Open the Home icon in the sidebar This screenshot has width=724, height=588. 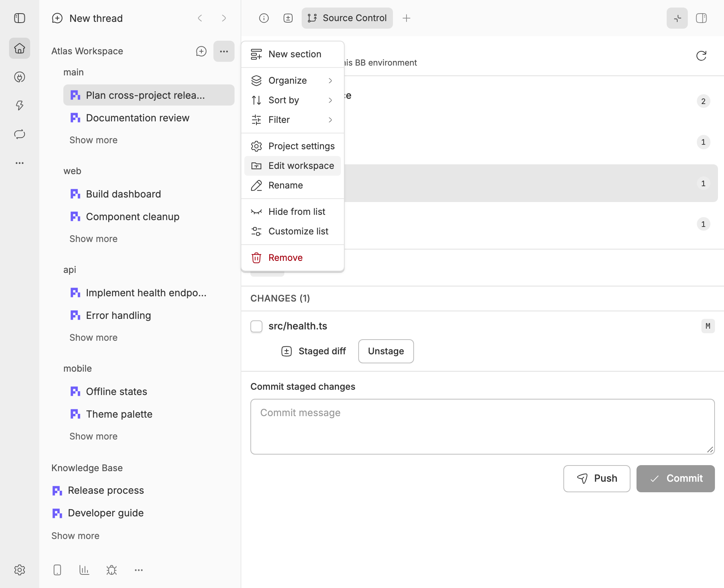coord(20,48)
